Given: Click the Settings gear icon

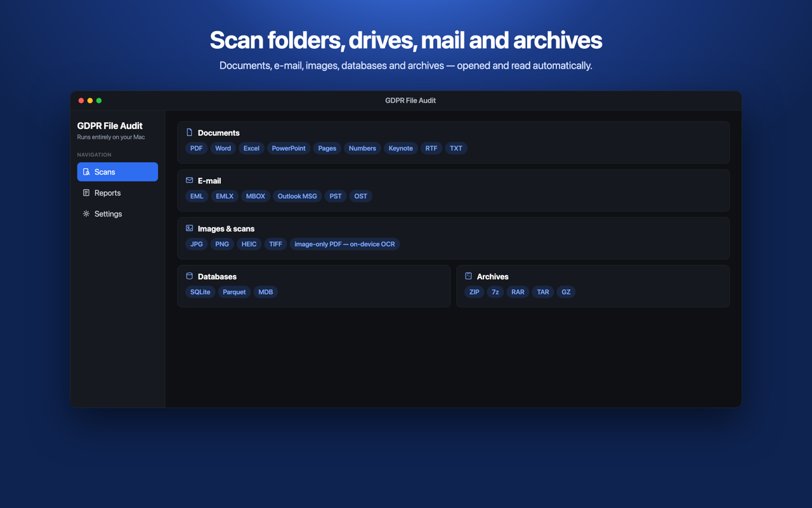Looking at the screenshot, I should (x=86, y=214).
